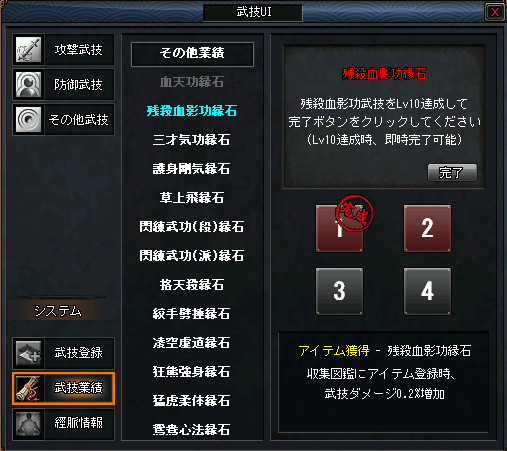
Task: Select completed stage tile 1 with stamp
Action: pos(339,228)
